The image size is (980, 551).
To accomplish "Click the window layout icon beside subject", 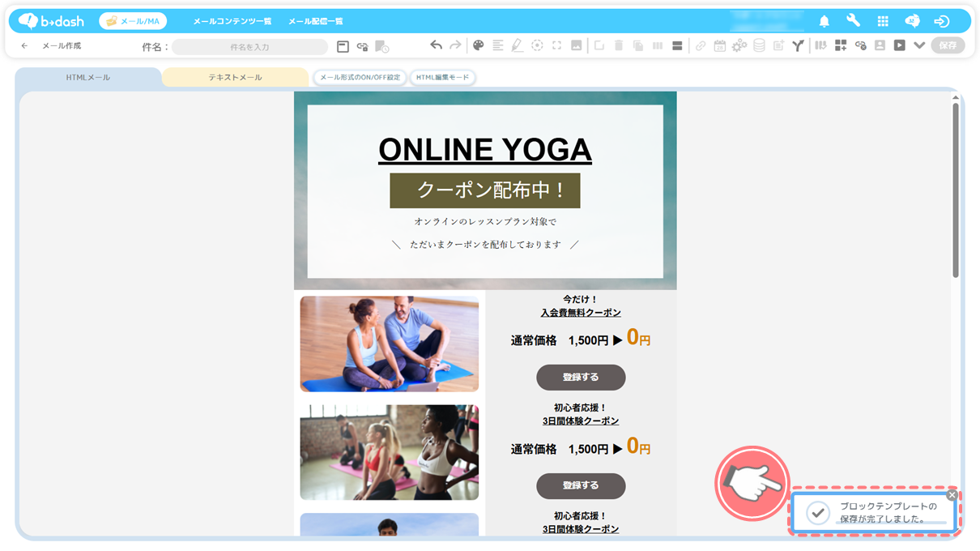I will click(x=343, y=47).
